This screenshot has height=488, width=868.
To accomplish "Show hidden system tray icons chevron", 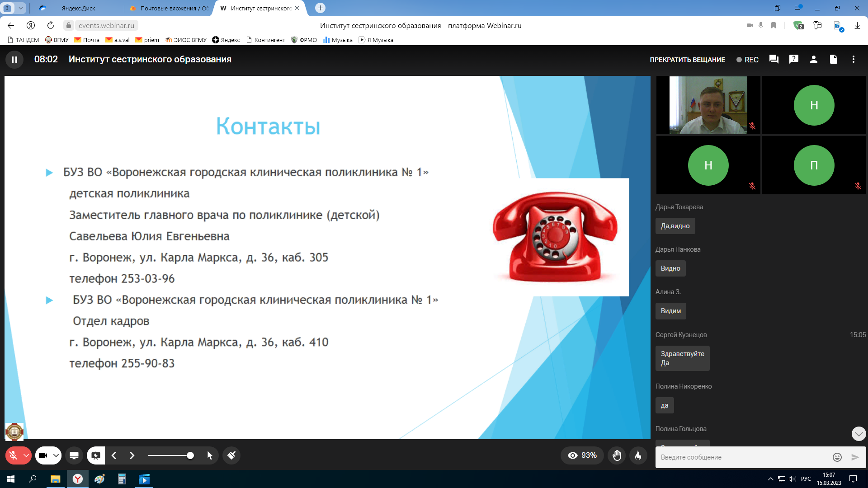I will pos(770,479).
